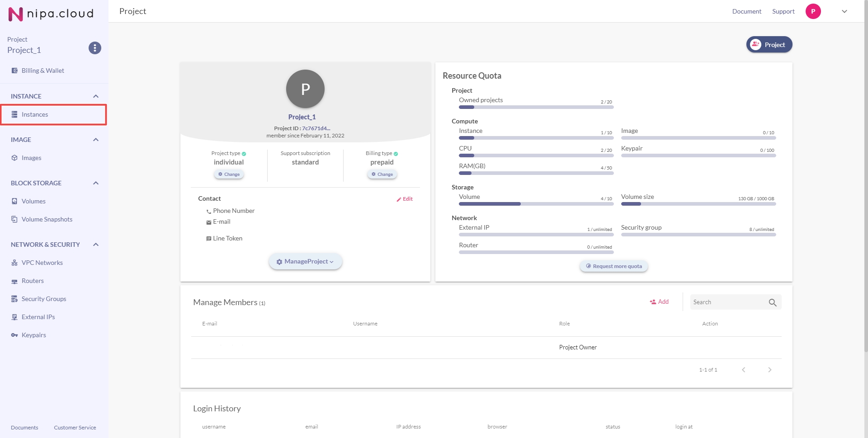Click the Volume quota progress bar

536,204
